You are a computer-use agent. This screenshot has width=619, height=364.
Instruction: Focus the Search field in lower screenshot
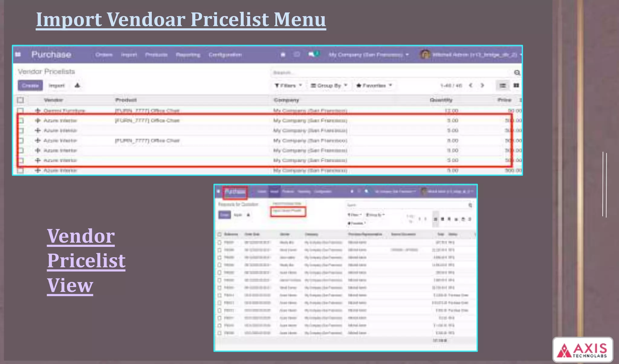[407, 205]
